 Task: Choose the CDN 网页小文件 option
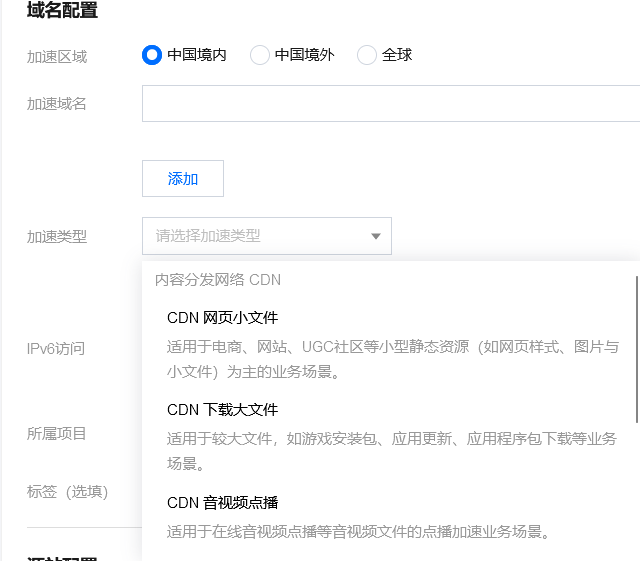point(222,318)
